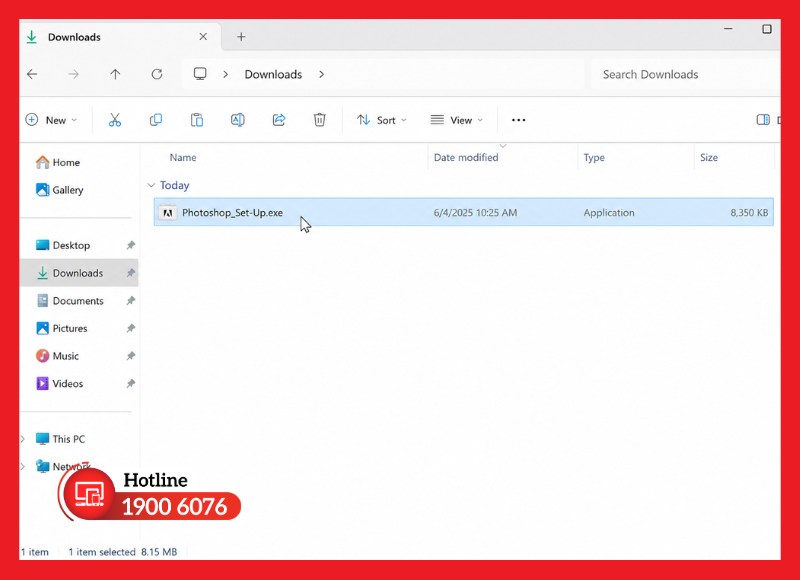Screen dimensions: 800x580
Task: Close the Downloads tab
Action: click(x=203, y=37)
